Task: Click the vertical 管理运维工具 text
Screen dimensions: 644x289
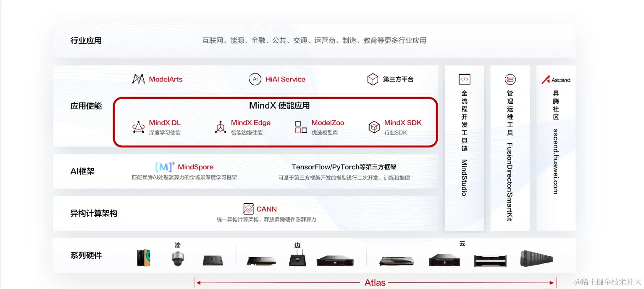Action: 510,113
